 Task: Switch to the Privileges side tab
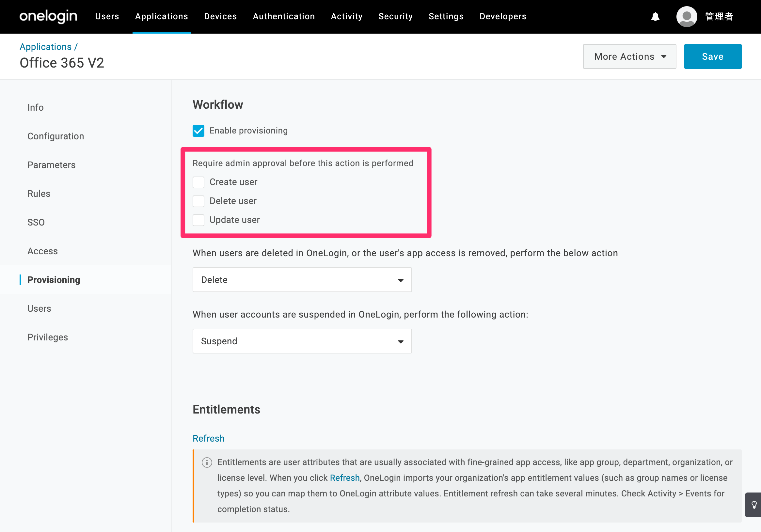tap(48, 337)
